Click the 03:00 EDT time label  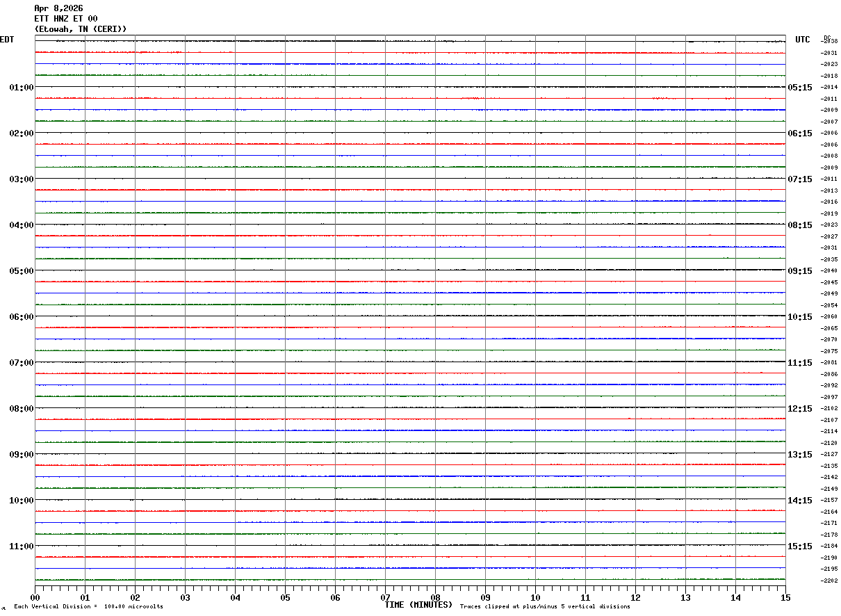(x=22, y=179)
